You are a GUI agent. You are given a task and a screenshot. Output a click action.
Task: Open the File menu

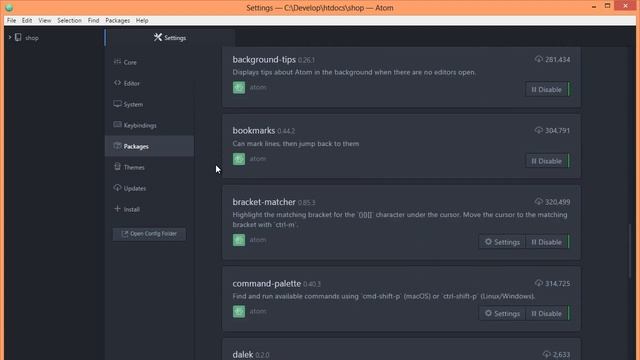(x=11, y=20)
